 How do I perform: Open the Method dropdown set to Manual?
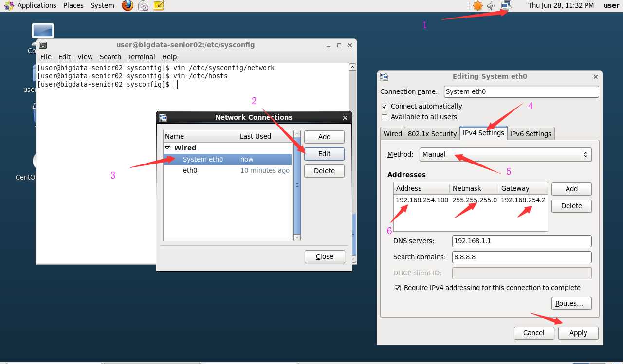pos(506,154)
